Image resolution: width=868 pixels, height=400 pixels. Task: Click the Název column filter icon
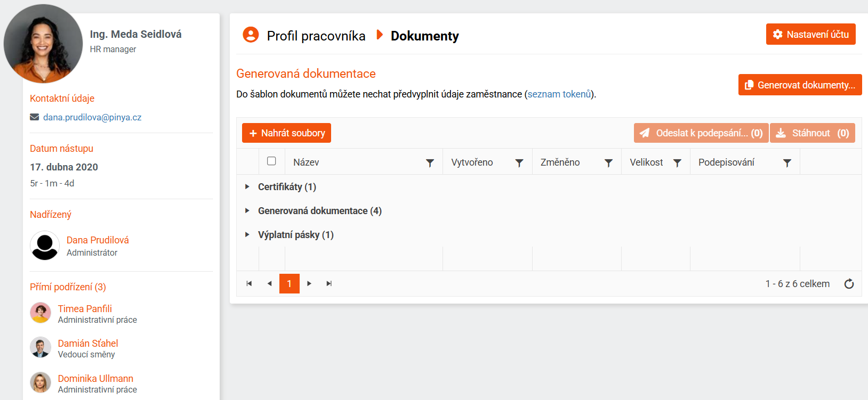tap(430, 163)
